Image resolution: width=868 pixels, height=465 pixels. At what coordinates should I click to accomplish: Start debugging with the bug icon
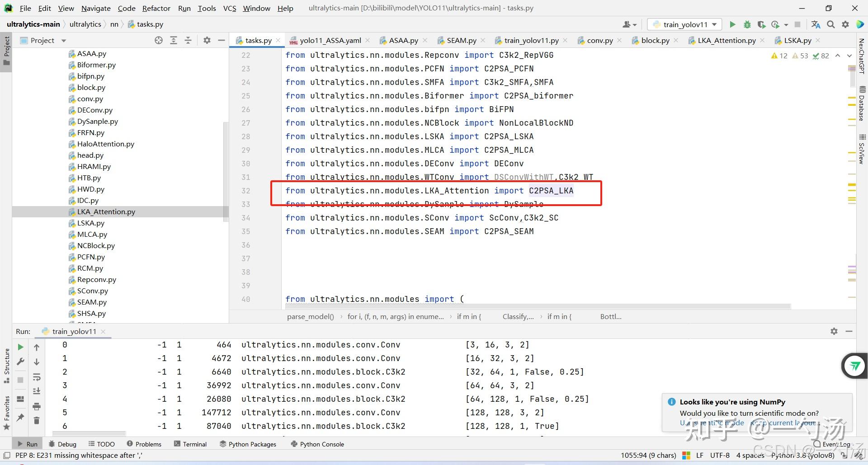[x=747, y=24]
